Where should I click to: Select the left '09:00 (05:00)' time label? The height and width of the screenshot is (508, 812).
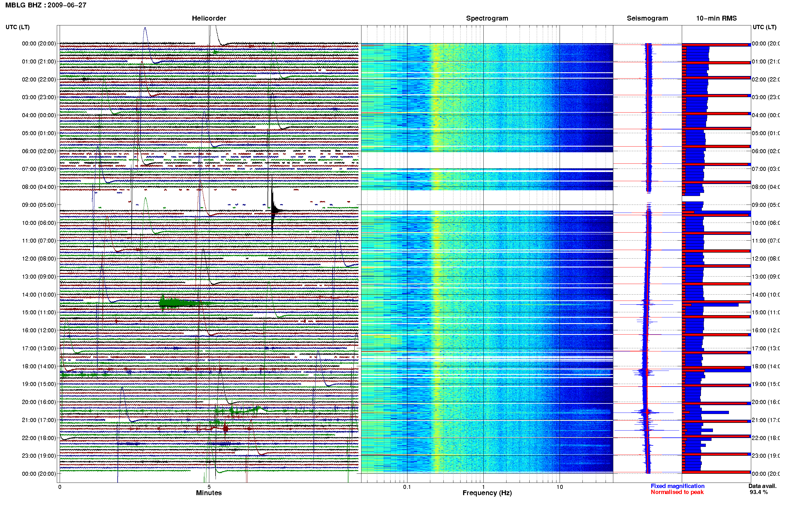[x=39, y=205]
